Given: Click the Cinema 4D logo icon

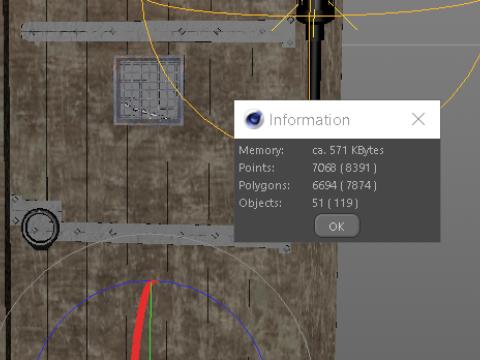Looking at the screenshot, I should tap(254, 119).
